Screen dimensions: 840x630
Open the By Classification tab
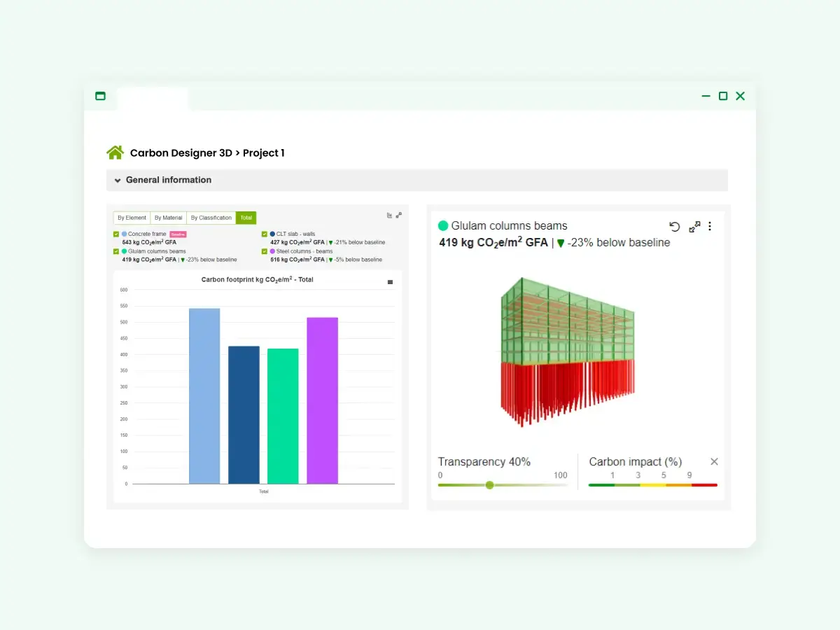211,218
